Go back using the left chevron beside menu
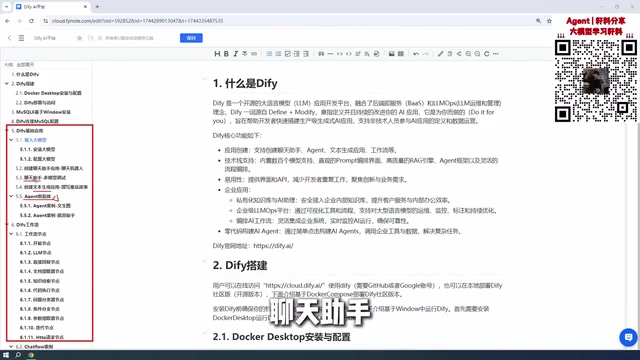640x360 pixels. click(9, 38)
